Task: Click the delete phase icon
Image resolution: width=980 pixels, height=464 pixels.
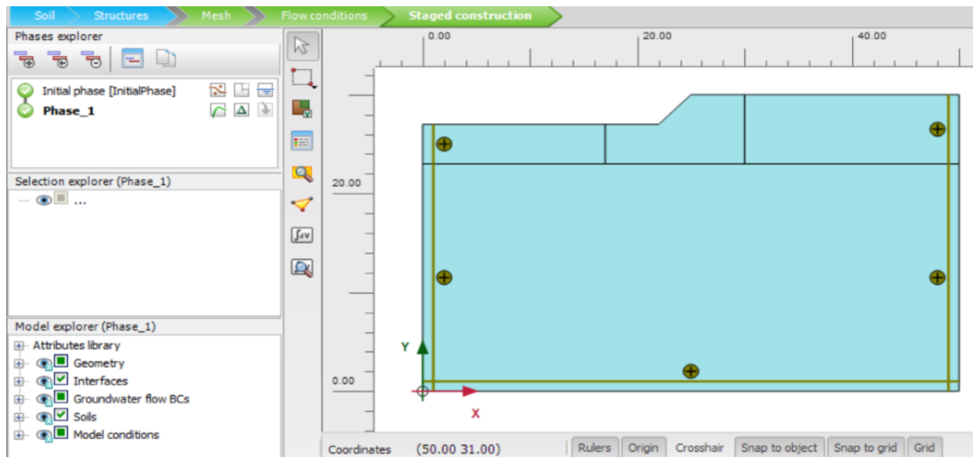Action: [92, 59]
